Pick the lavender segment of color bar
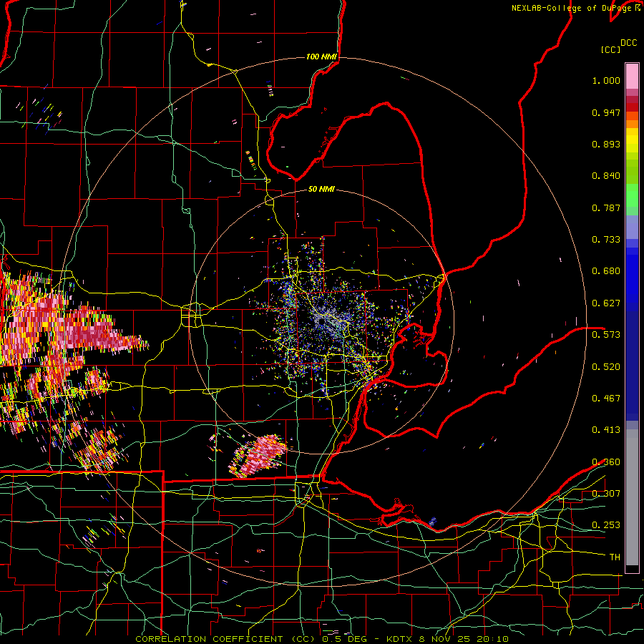Screen dimensions: 644x644 tap(632, 227)
